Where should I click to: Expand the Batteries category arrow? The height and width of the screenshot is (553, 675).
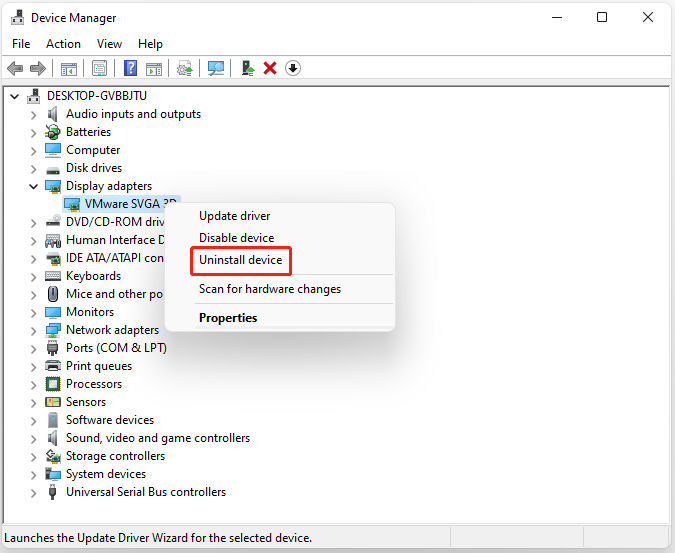(34, 133)
